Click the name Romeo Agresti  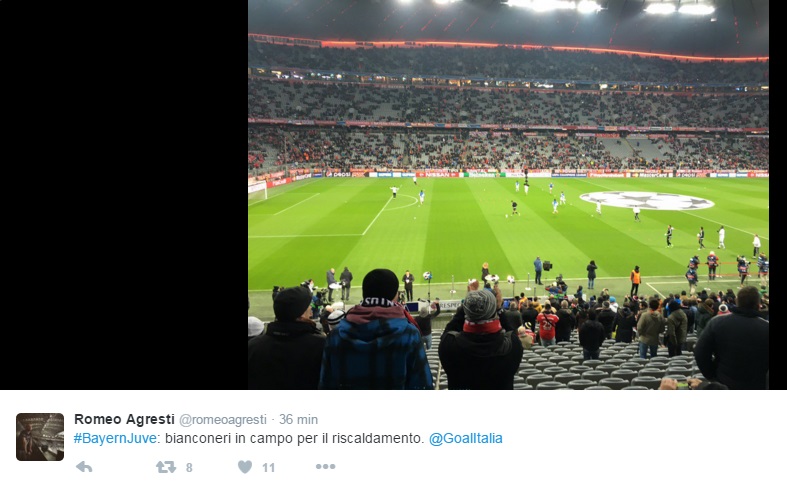pos(124,419)
